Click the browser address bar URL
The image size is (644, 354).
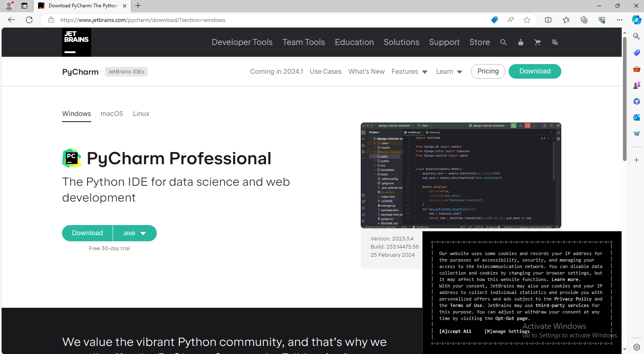click(143, 20)
